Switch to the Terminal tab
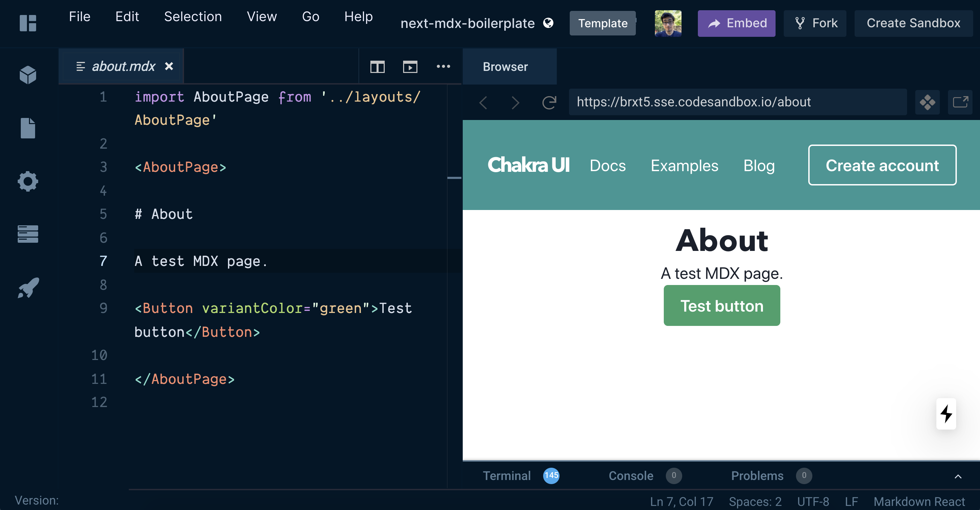The width and height of the screenshot is (980, 510). coord(506,476)
